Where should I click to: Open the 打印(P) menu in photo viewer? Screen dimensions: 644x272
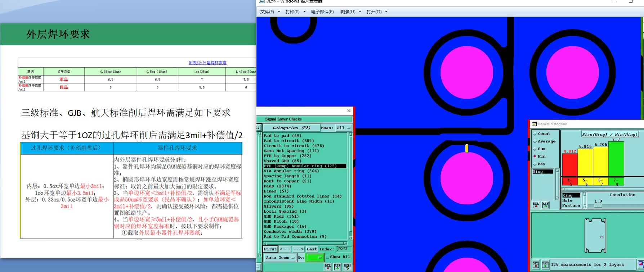click(295, 12)
